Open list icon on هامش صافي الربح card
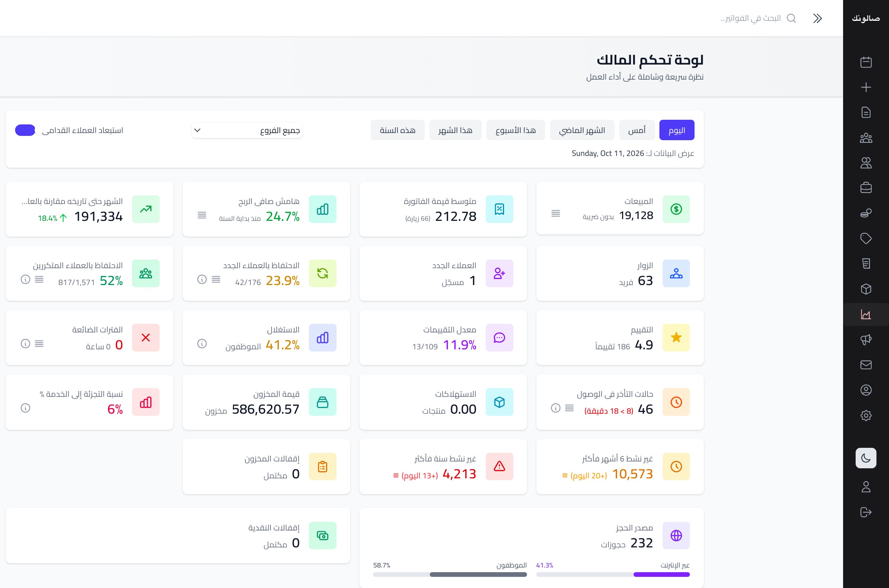889x588 pixels. (x=202, y=215)
